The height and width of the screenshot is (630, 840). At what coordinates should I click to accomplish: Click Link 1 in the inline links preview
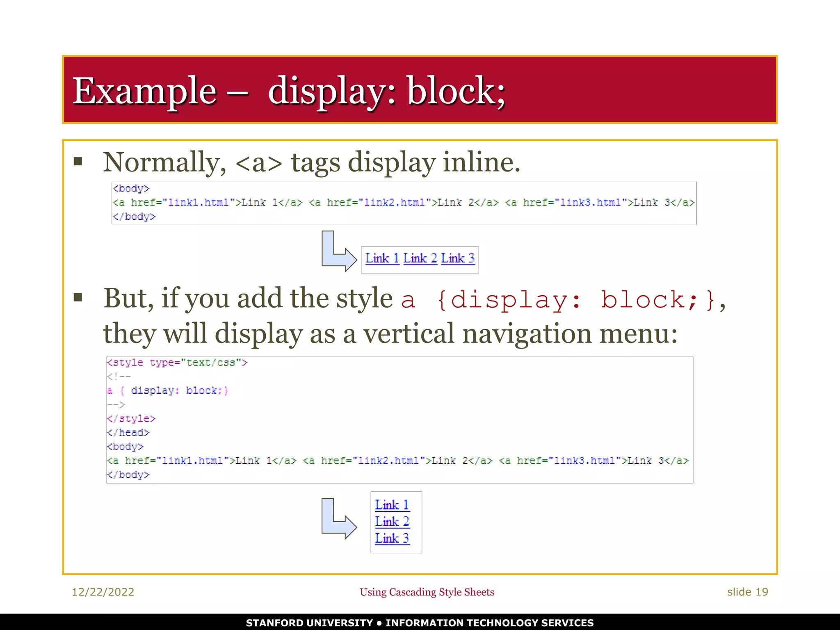tap(382, 258)
